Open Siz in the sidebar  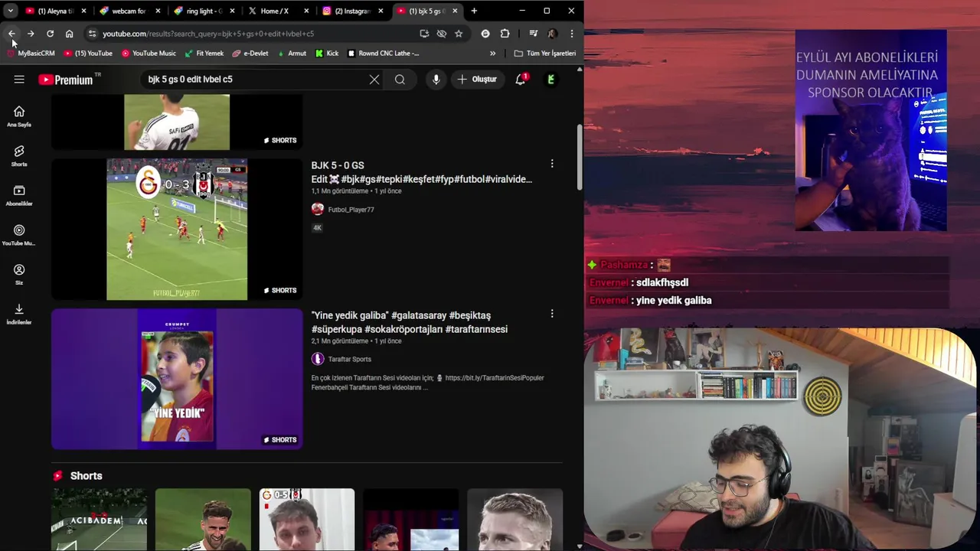(19, 275)
